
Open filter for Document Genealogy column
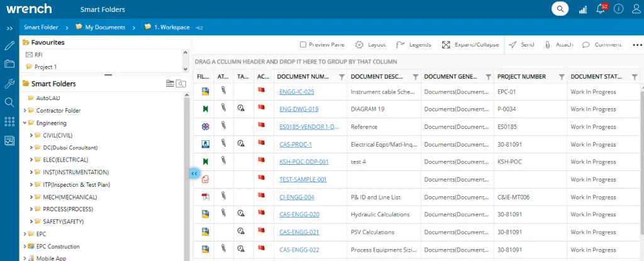(488, 77)
